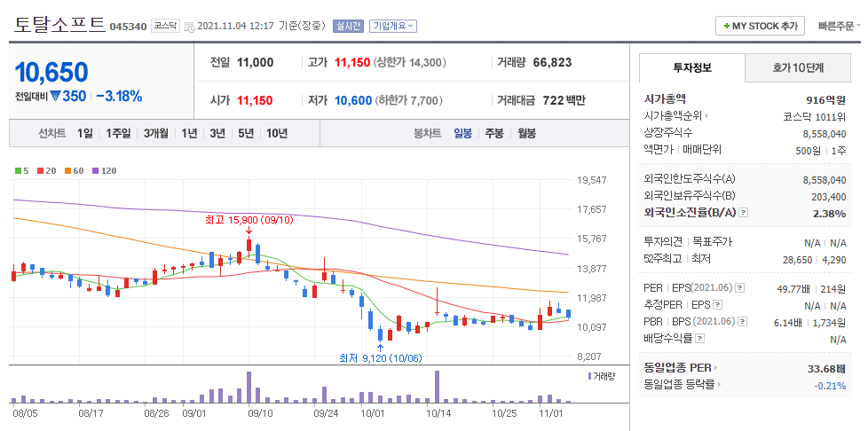Click the 19,547 price axis label
868x431 pixels.
pos(591,180)
